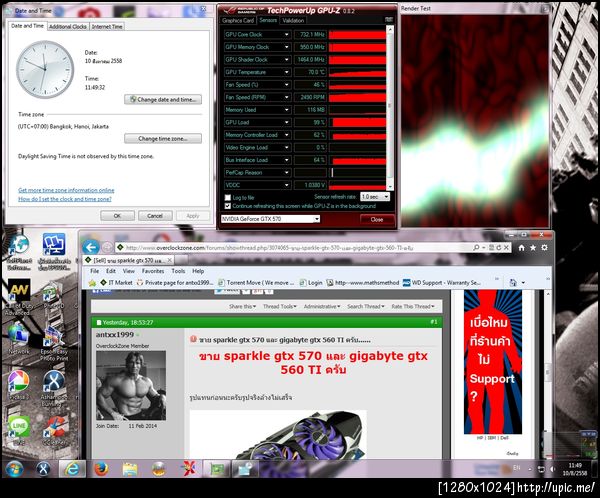Toggle Continue refreshing in background checkbox
The image size is (600, 498).
click(x=228, y=206)
